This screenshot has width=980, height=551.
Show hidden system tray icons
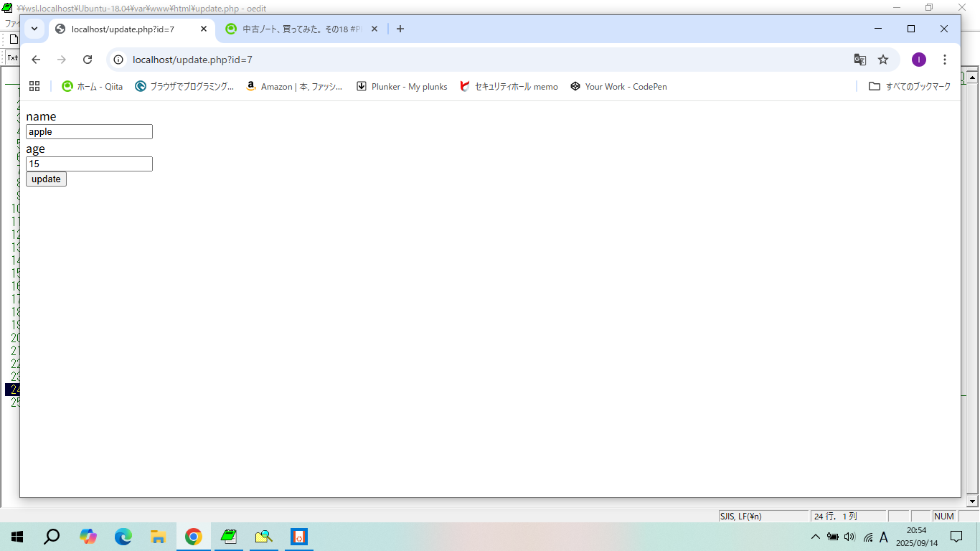pos(815,537)
